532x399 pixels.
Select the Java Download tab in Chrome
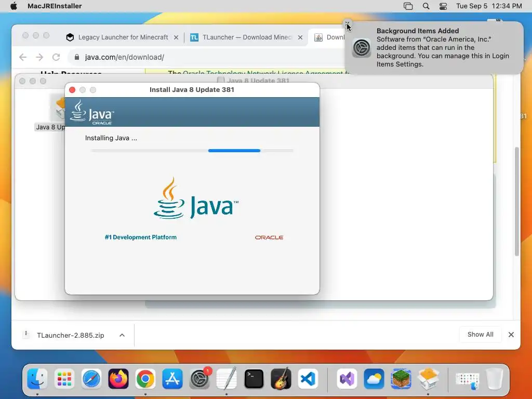click(x=328, y=37)
